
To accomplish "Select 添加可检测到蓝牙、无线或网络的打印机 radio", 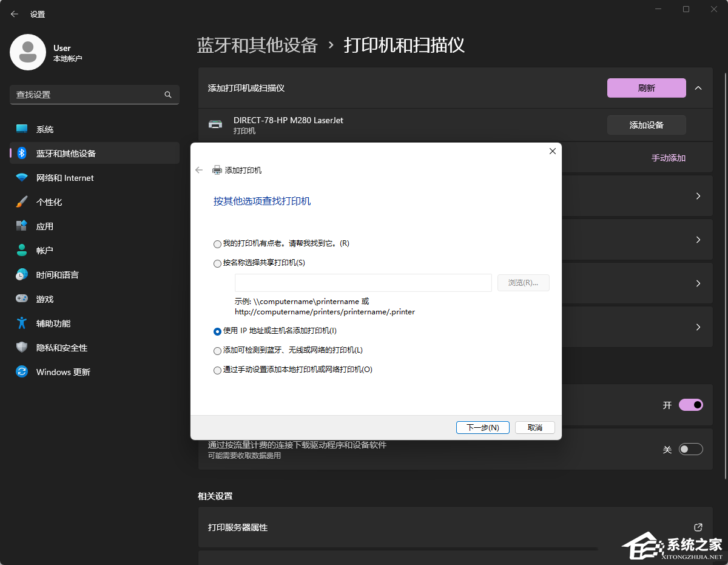I will [x=217, y=351].
